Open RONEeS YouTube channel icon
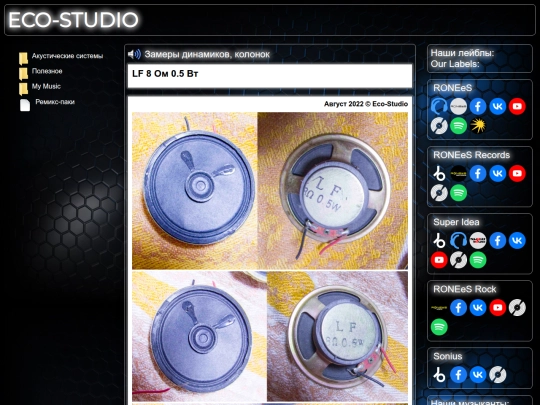 (x=517, y=106)
